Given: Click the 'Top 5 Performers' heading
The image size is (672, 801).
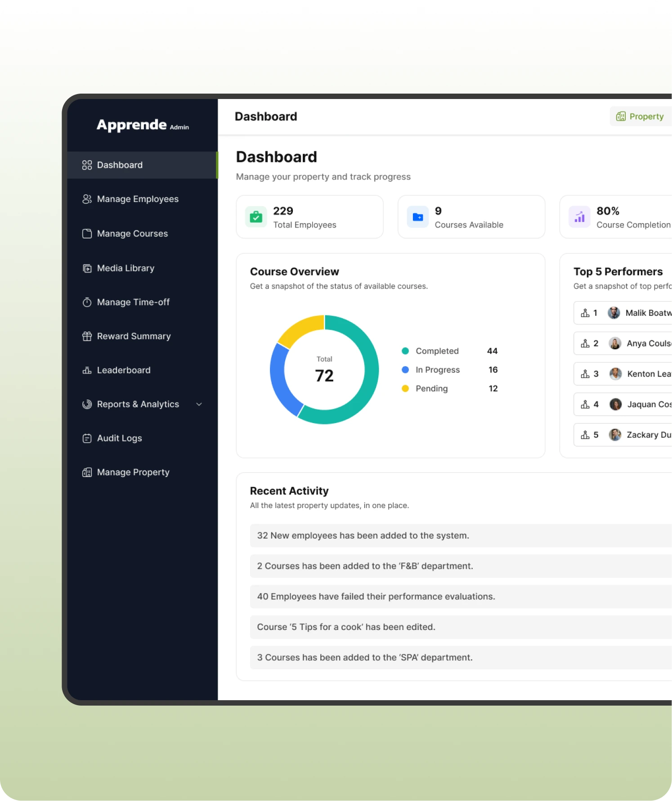Looking at the screenshot, I should point(618,272).
